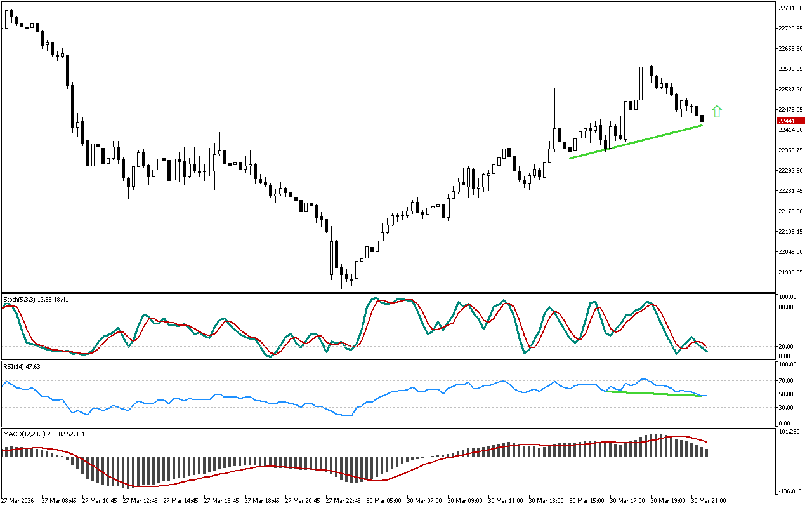
Task: Click the 30 Mar 05:00 time label
Action: click(383, 500)
